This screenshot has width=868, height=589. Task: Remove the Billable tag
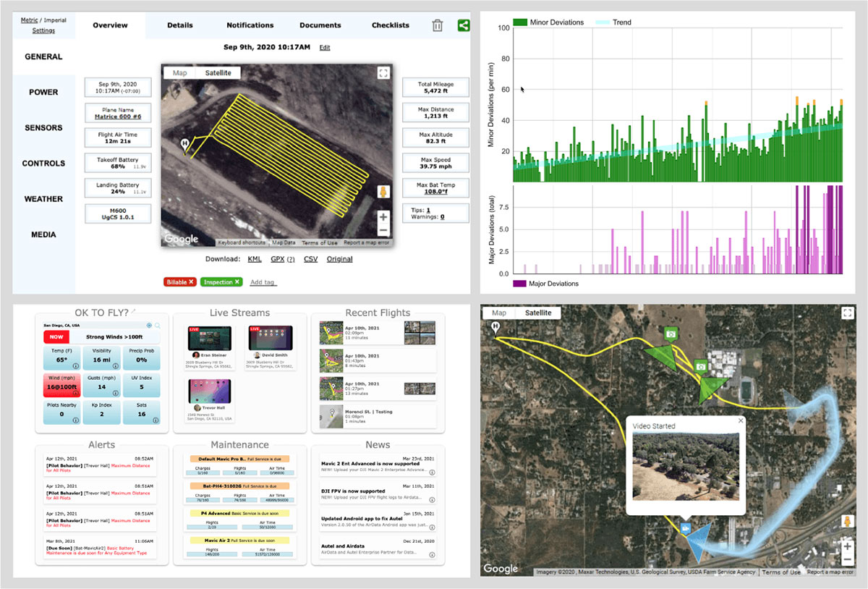click(192, 281)
